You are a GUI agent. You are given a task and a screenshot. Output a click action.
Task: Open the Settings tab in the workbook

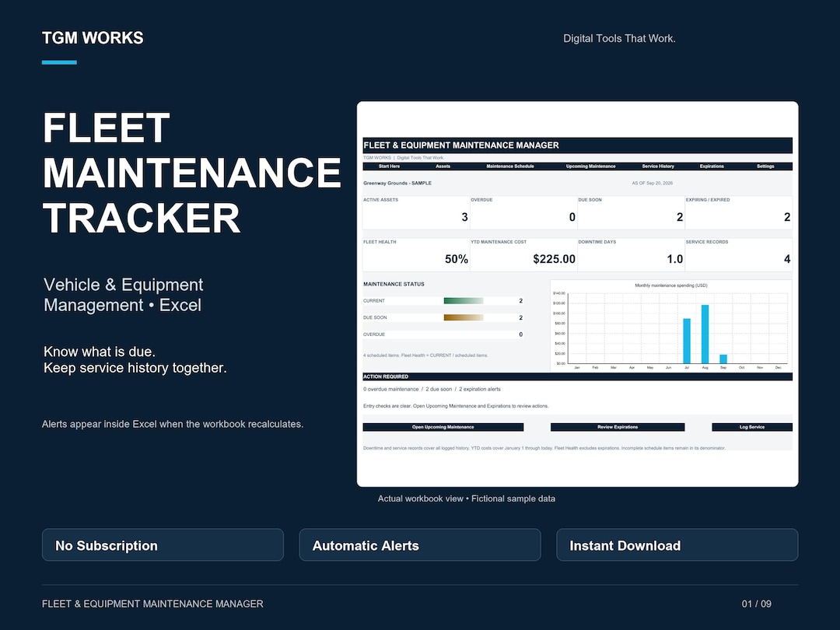[x=765, y=166]
